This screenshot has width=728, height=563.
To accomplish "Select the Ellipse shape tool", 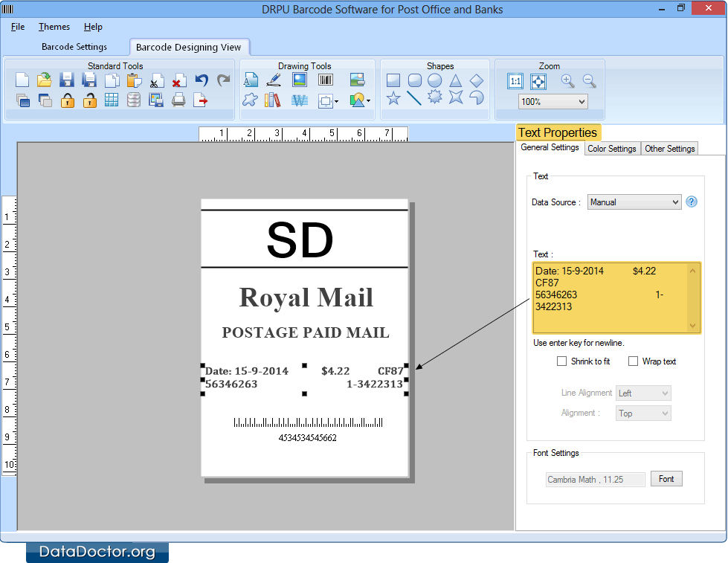I will (435, 79).
